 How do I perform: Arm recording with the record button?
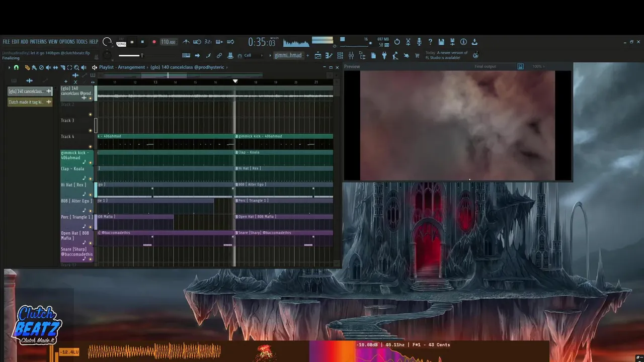click(x=154, y=42)
